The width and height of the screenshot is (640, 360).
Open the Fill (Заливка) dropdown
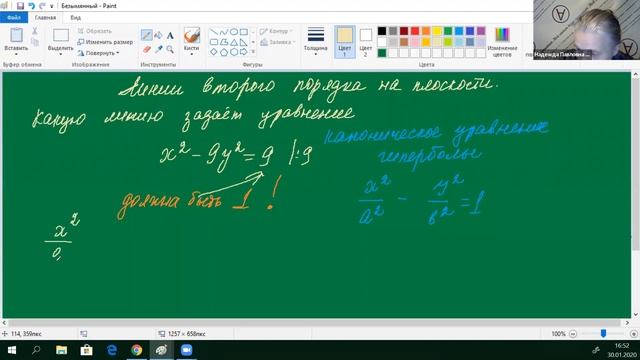click(x=278, y=42)
